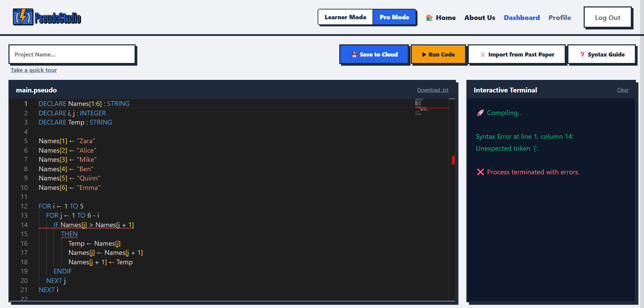Screen dimensions: 644x308
Task: Focus the Project Name input field
Action: pos(72,54)
